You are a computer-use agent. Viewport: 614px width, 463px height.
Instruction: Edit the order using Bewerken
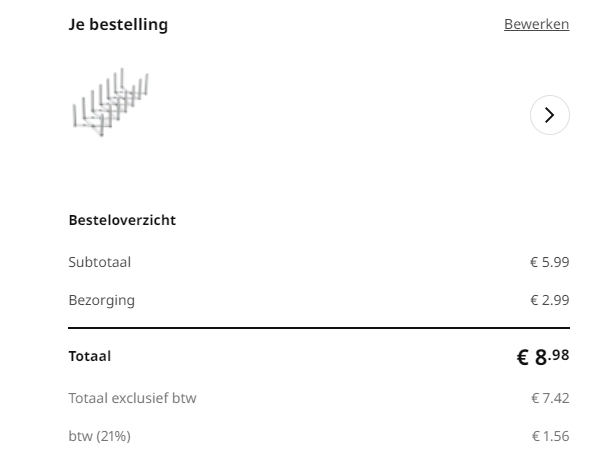tap(536, 24)
